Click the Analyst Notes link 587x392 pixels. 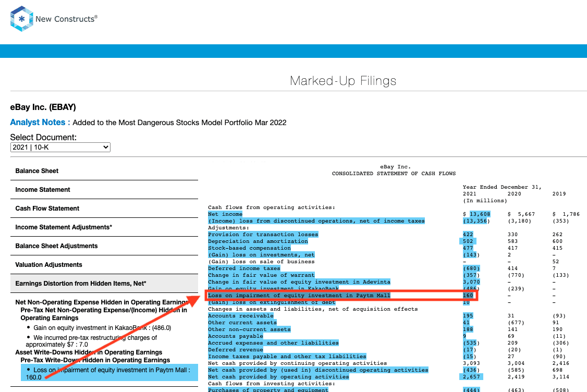pyautogui.click(x=40, y=123)
